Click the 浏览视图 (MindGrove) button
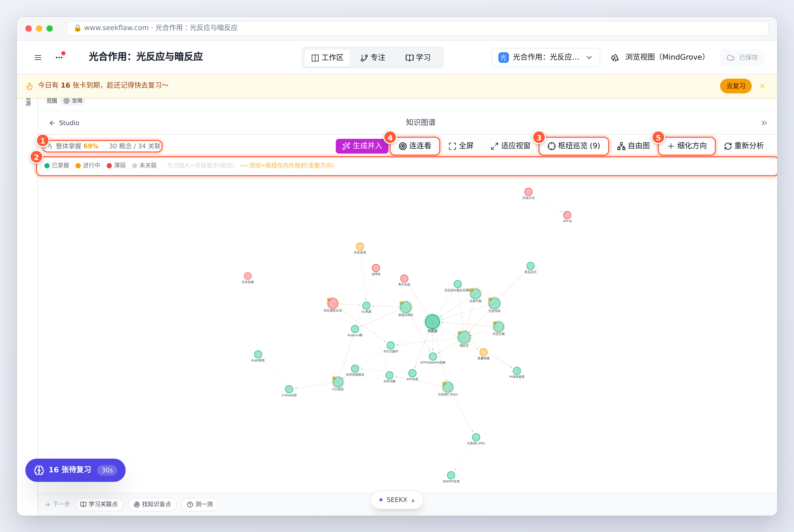The height and width of the screenshot is (532, 794). (x=658, y=57)
